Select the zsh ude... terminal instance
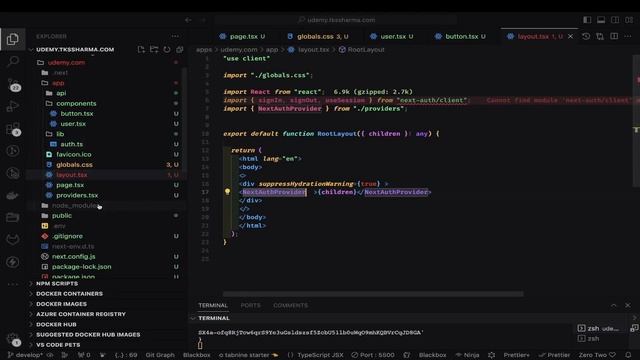Viewport: 640px width, 360px height. point(598,328)
